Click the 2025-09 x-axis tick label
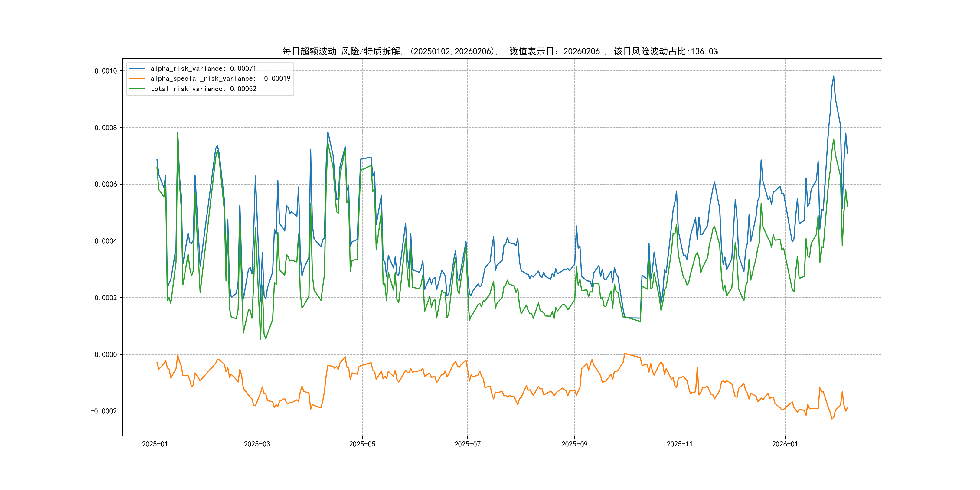 tap(574, 444)
